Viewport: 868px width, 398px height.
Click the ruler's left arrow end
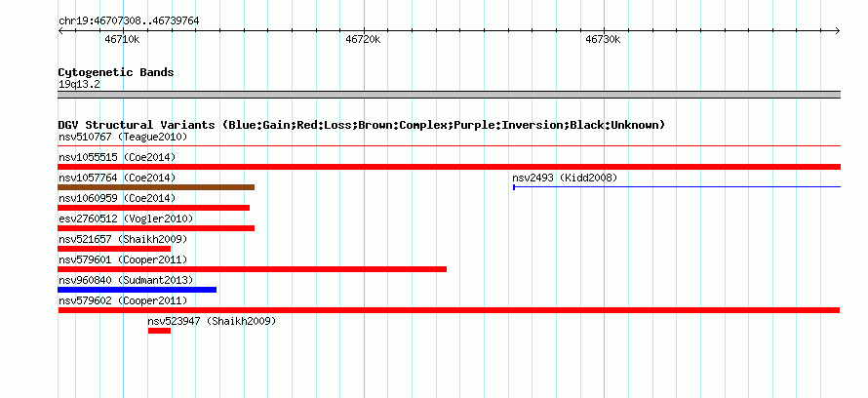click(x=60, y=31)
